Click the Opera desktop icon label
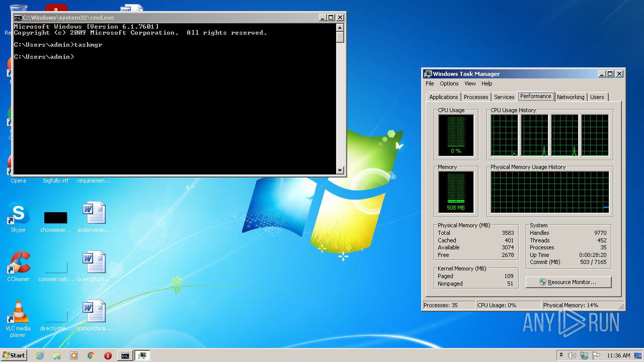The height and width of the screenshot is (362, 644). pos(18,180)
